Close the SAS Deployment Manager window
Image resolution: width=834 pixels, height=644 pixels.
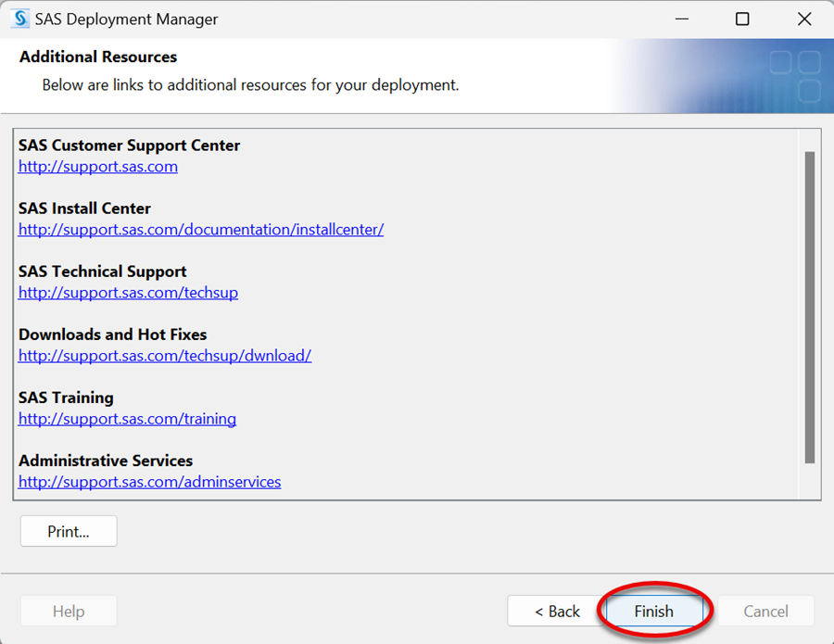pyautogui.click(x=804, y=19)
